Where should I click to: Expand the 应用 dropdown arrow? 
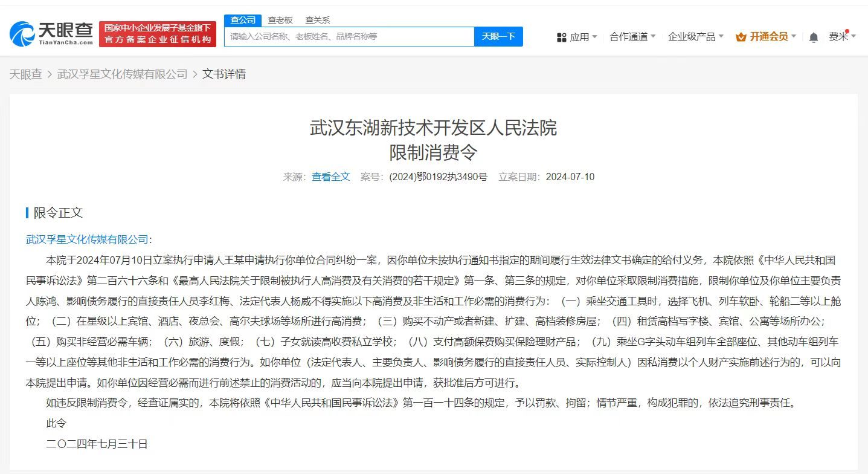click(594, 37)
